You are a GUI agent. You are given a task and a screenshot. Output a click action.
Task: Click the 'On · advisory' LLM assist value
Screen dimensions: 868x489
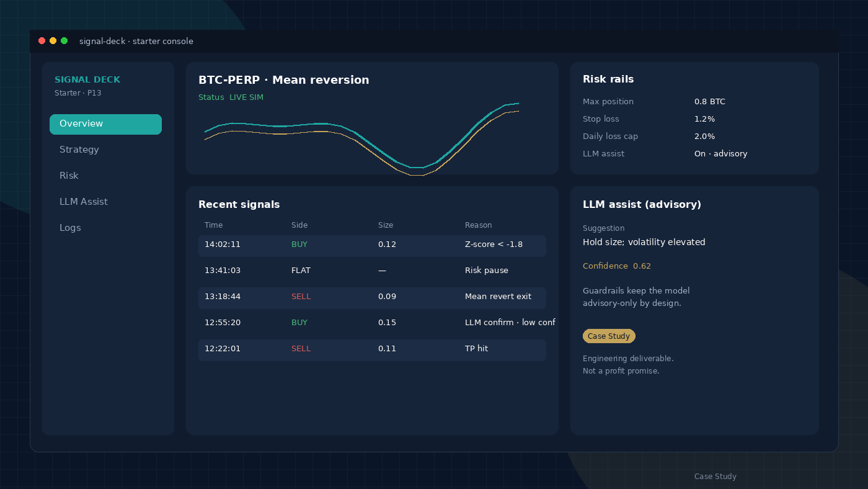[x=720, y=154]
